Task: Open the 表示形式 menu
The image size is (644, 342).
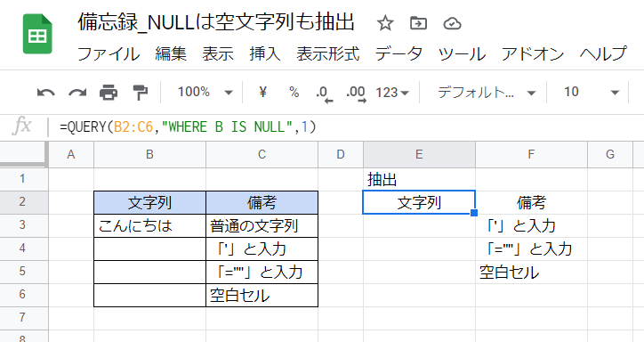Action: point(327,53)
